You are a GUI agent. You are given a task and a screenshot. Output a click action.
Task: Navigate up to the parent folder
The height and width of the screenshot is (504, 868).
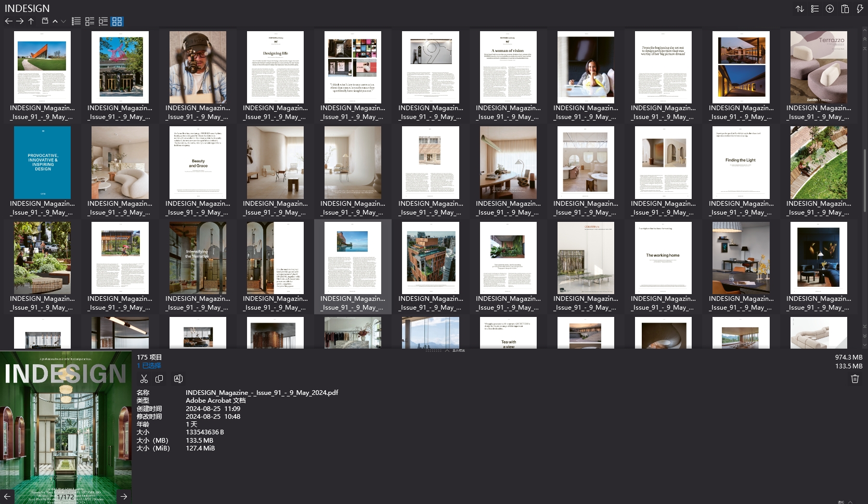click(x=31, y=21)
